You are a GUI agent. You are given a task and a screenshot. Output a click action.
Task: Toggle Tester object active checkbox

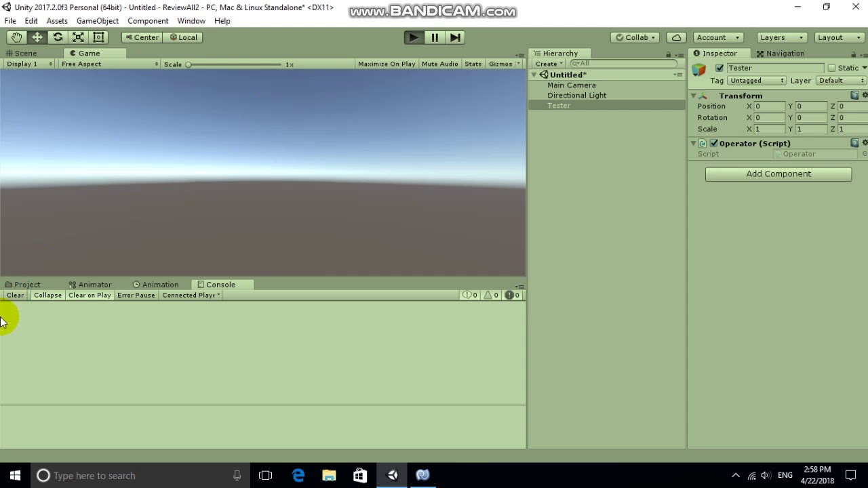point(719,68)
